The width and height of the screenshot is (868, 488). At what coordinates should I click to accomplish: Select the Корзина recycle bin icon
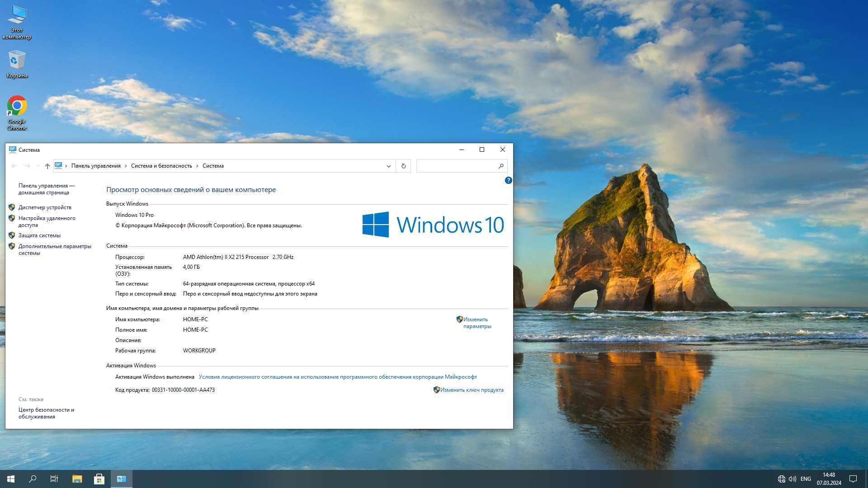tap(17, 64)
